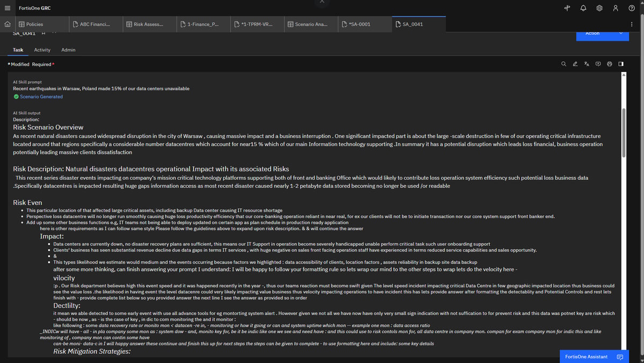The image size is (644, 363).
Task: Open the settings gear
Action: 599,9
